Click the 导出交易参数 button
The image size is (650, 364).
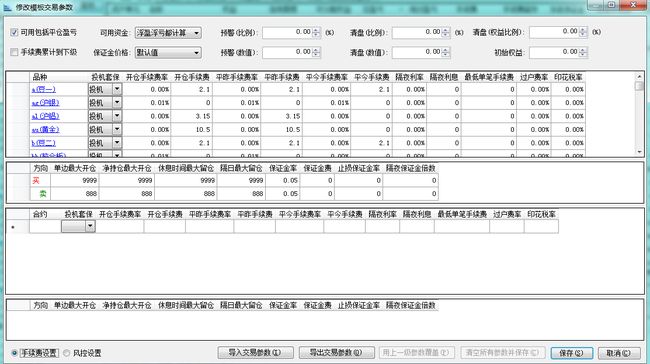click(x=337, y=353)
